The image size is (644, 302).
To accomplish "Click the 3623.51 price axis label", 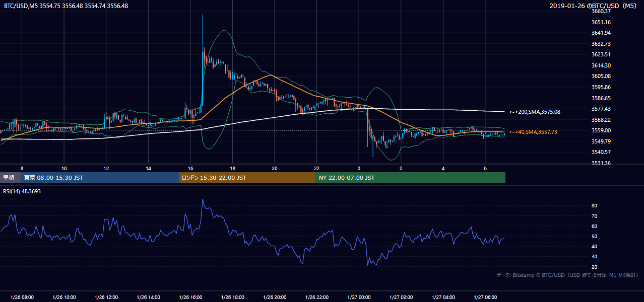I will point(601,54).
